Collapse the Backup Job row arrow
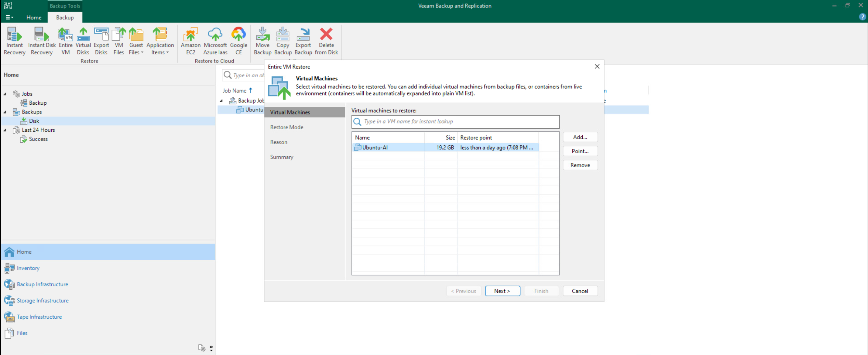This screenshot has height=355, width=868. pos(221,101)
